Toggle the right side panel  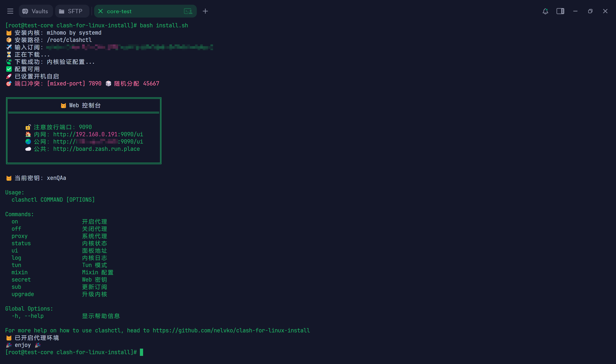560,11
